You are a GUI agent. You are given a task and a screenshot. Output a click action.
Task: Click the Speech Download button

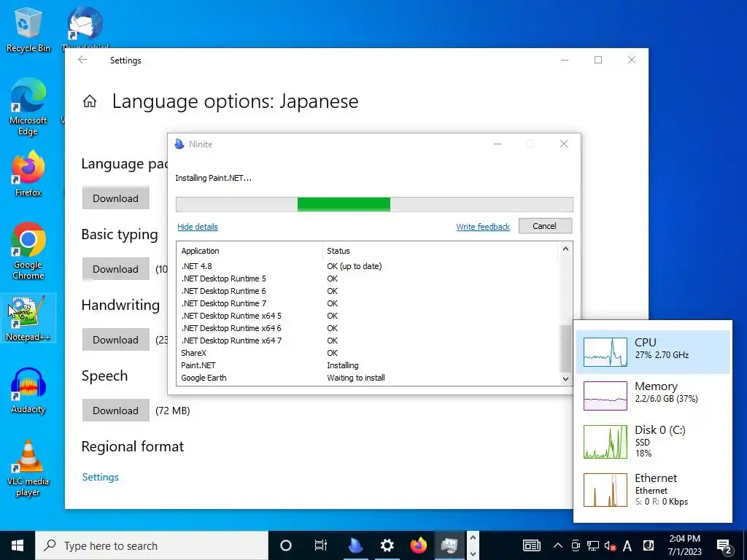coord(116,411)
